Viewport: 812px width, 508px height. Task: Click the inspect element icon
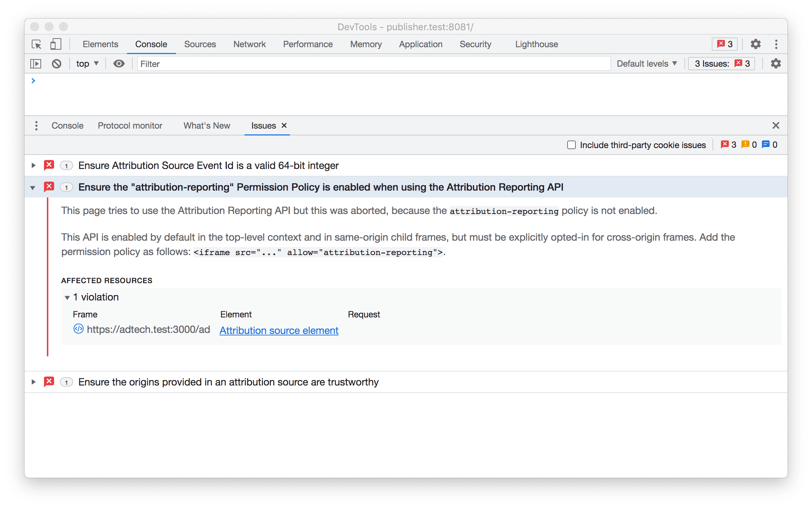click(x=36, y=44)
